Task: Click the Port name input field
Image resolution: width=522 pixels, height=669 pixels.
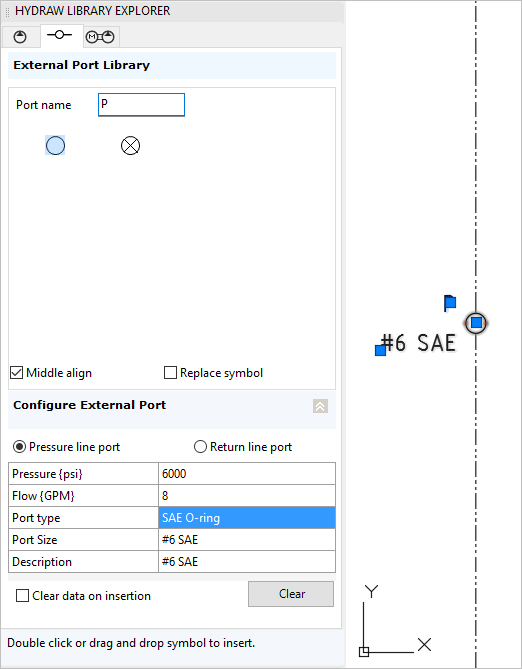Action: (141, 105)
